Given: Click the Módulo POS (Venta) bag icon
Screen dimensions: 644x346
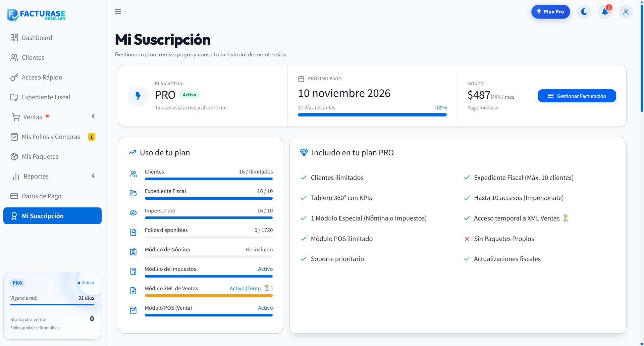Looking at the screenshot, I should click(x=133, y=310).
